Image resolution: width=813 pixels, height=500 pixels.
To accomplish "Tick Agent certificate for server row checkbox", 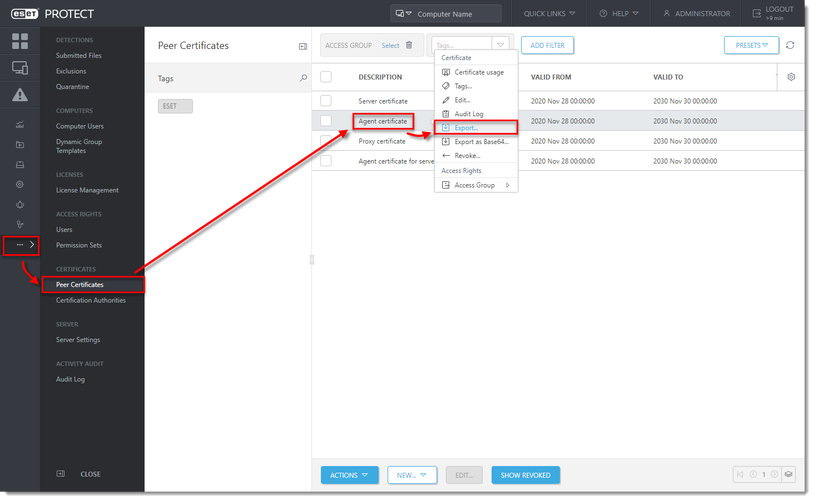I will (x=326, y=161).
